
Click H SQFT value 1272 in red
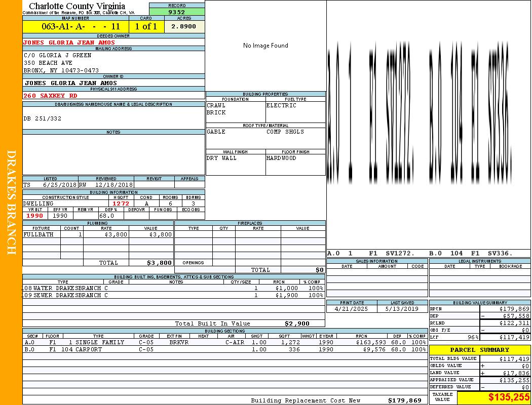click(121, 204)
